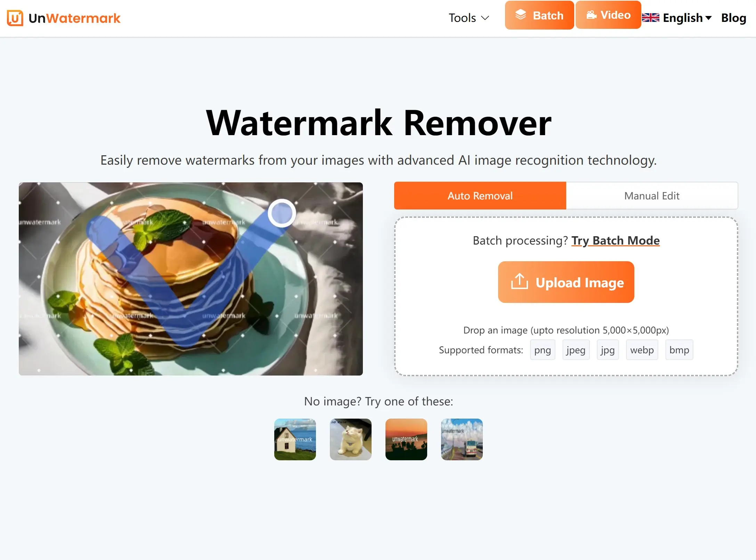
Task: Select the cat sample thumbnail icon
Action: [x=351, y=439]
